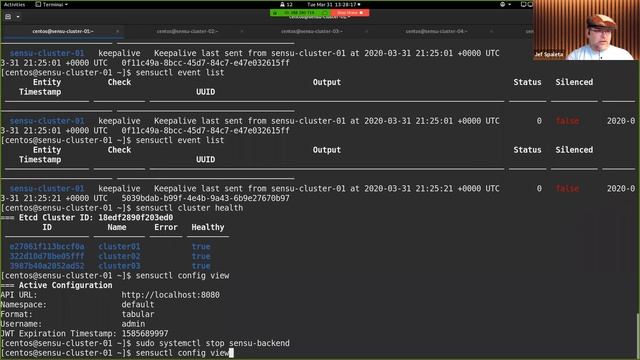Click Username value 'admin'

tap(133, 324)
